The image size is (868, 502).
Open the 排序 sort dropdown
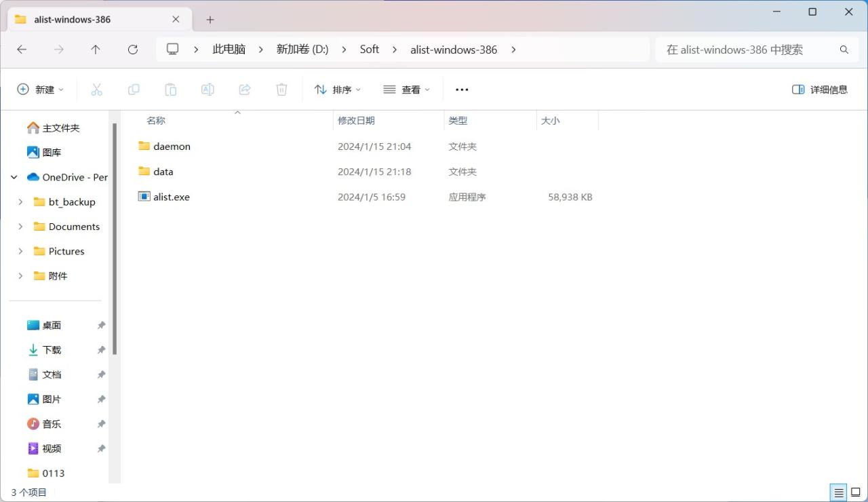tap(338, 90)
